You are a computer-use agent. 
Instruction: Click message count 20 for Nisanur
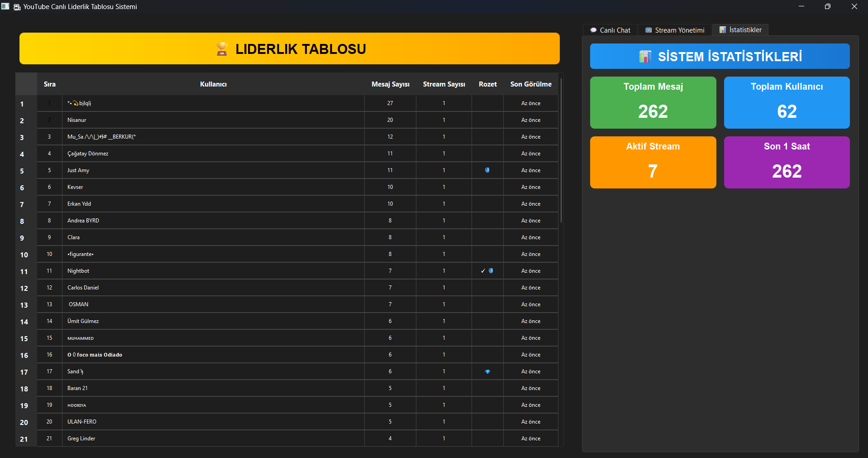pyautogui.click(x=390, y=120)
